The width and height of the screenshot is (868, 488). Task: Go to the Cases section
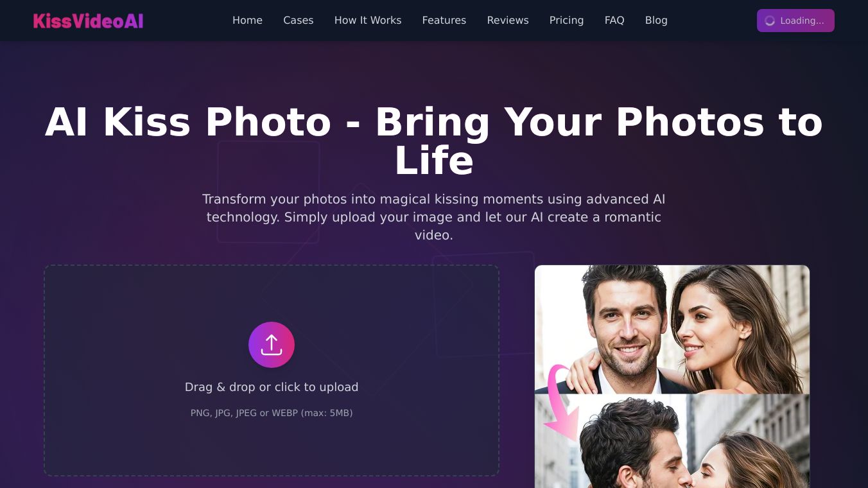(299, 21)
